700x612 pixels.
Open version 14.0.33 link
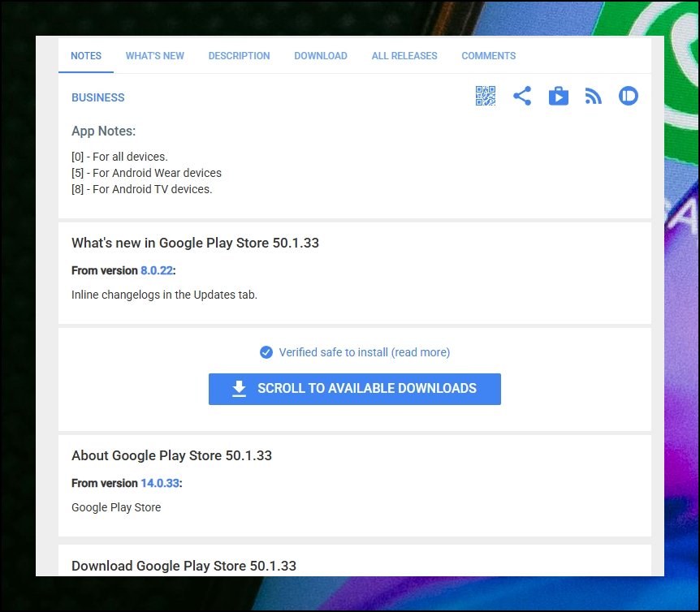pyautogui.click(x=160, y=483)
